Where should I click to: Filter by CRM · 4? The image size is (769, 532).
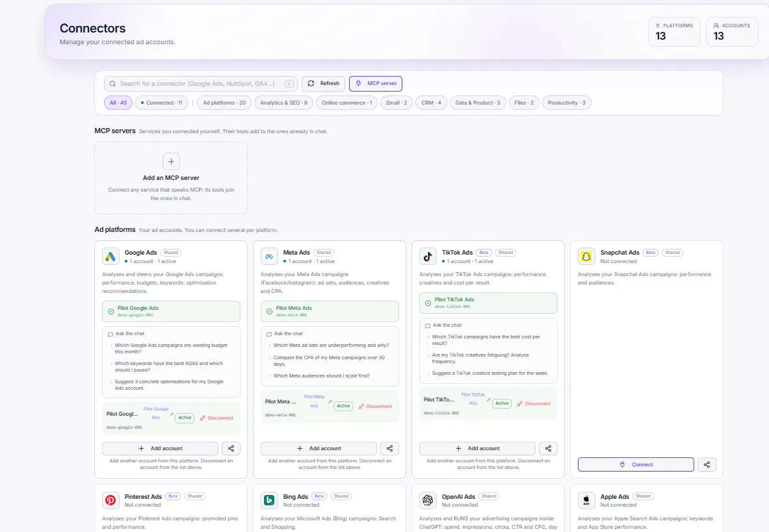tap(431, 103)
